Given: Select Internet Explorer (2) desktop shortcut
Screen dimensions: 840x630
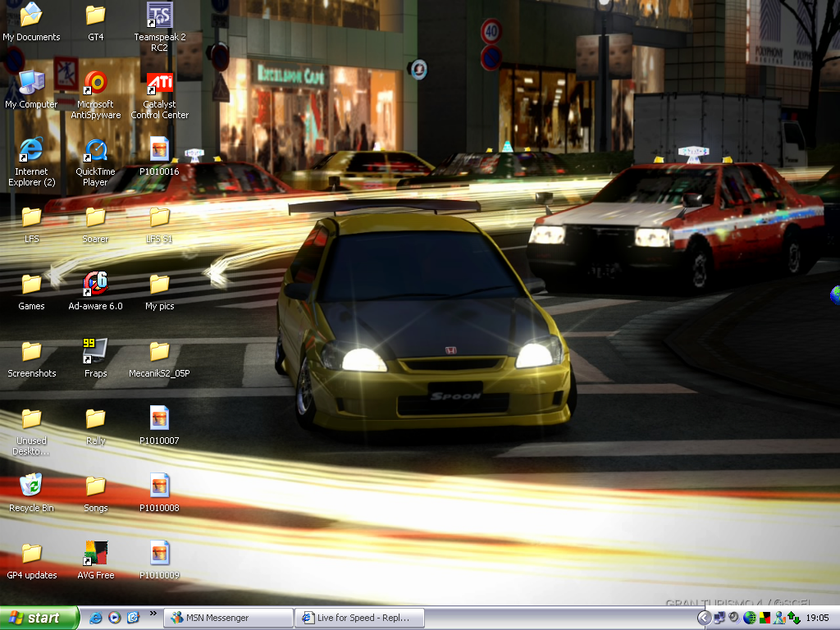Looking at the screenshot, I should click(31, 162).
